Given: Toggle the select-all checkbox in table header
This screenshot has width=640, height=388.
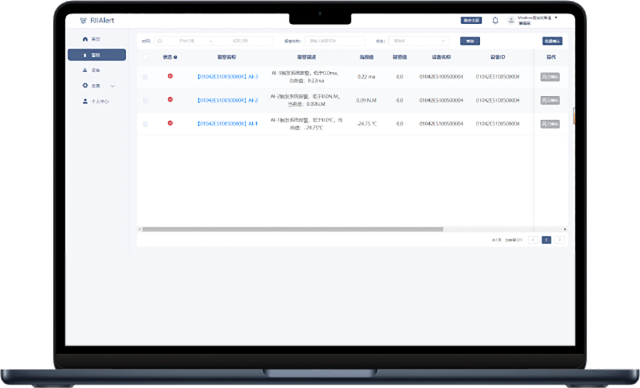Looking at the screenshot, I should tap(145, 57).
